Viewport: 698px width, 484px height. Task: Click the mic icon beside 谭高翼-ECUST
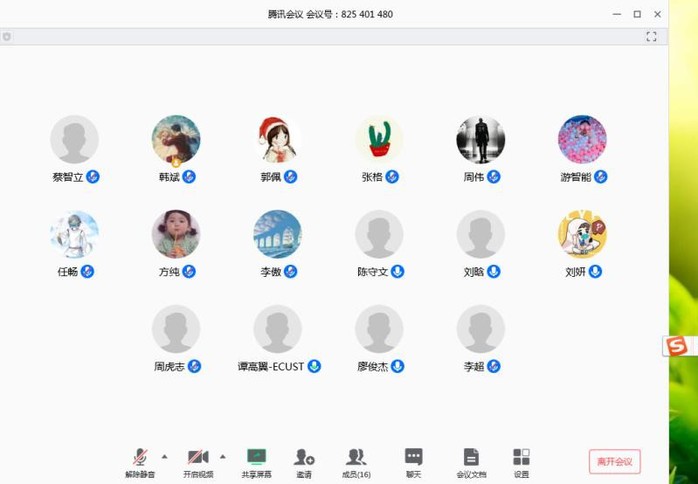pyautogui.click(x=314, y=367)
